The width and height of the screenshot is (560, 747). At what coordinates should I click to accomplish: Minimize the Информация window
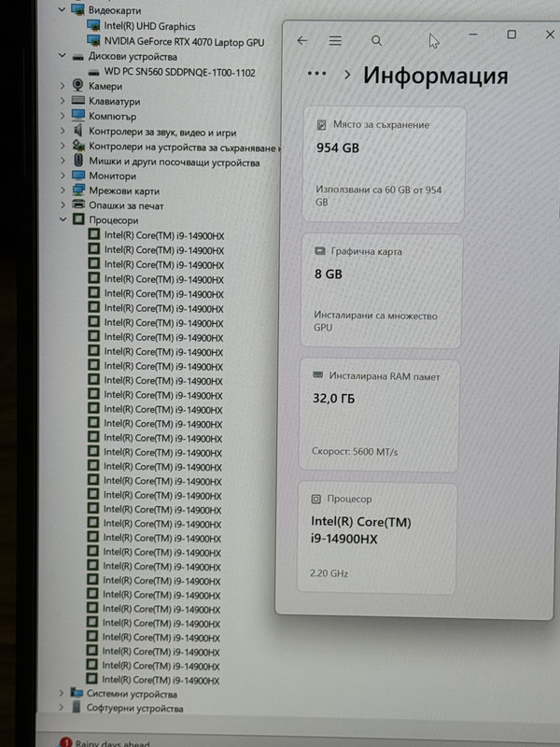coord(473,35)
